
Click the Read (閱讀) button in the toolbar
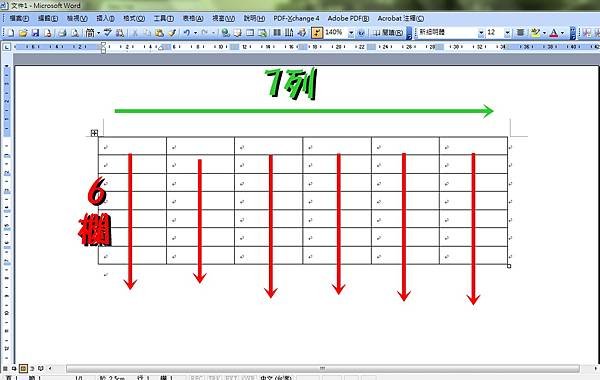coord(388,33)
